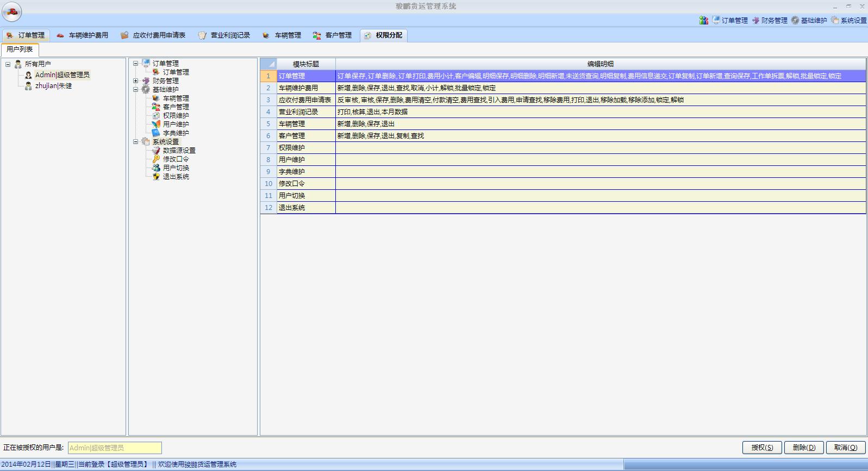Click the 数据源设置 icon in module tree
Viewport: 868px width, 471px height.
click(156, 151)
